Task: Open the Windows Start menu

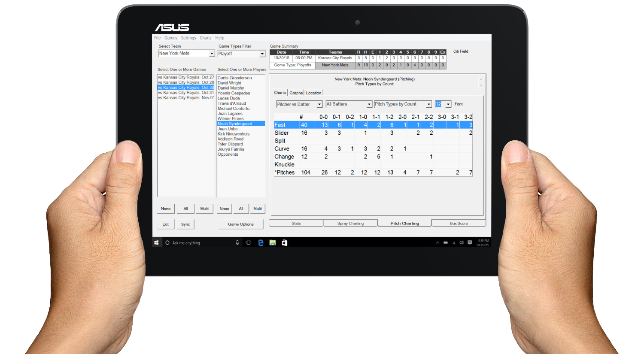Action: [156, 243]
